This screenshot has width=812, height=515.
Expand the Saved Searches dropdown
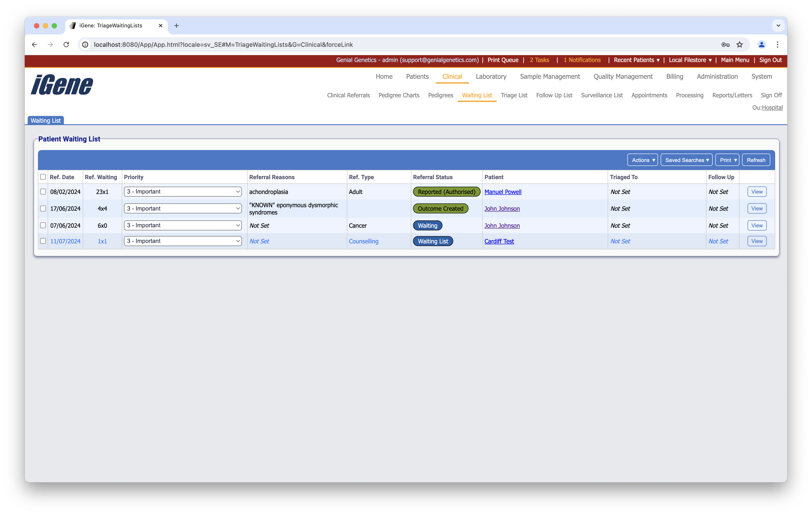point(686,160)
